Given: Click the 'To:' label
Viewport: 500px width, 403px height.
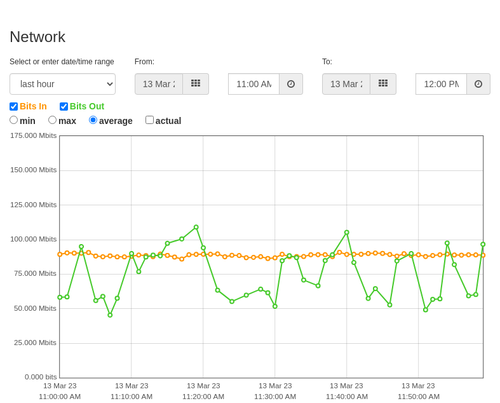Looking at the screenshot, I should pos(327,62).
